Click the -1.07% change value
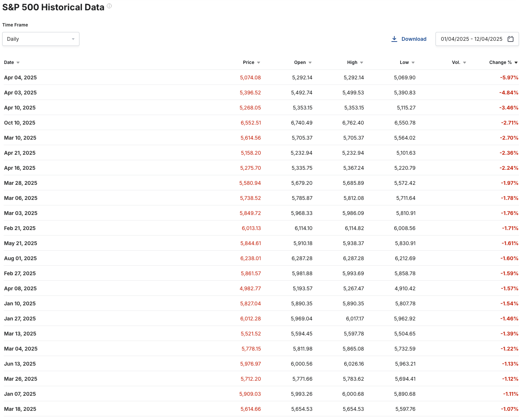Screen dimensions: 526x420 tap(509, 409)
